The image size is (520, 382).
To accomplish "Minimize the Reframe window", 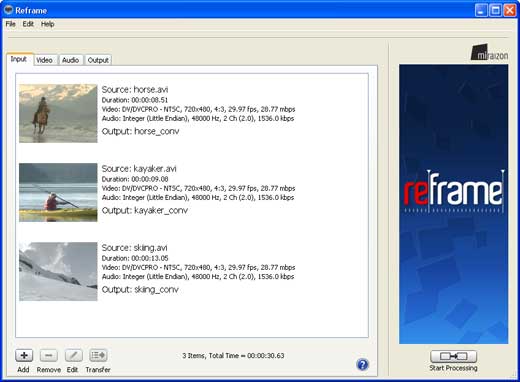I will (481, 10).
